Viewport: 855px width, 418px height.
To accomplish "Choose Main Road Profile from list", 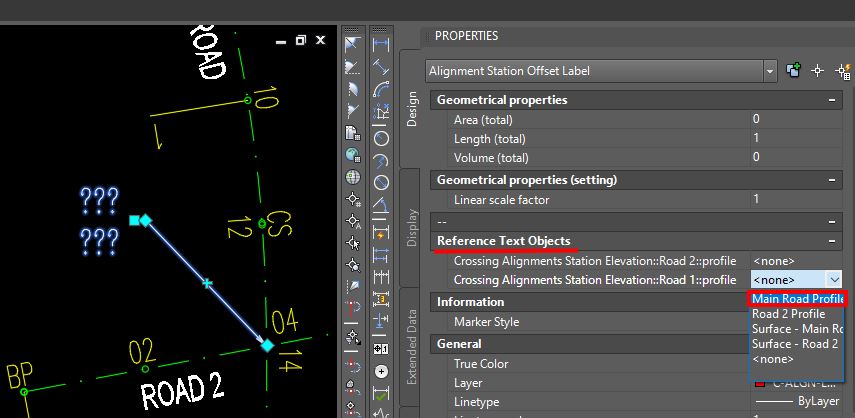I will [x=798, y=299].
